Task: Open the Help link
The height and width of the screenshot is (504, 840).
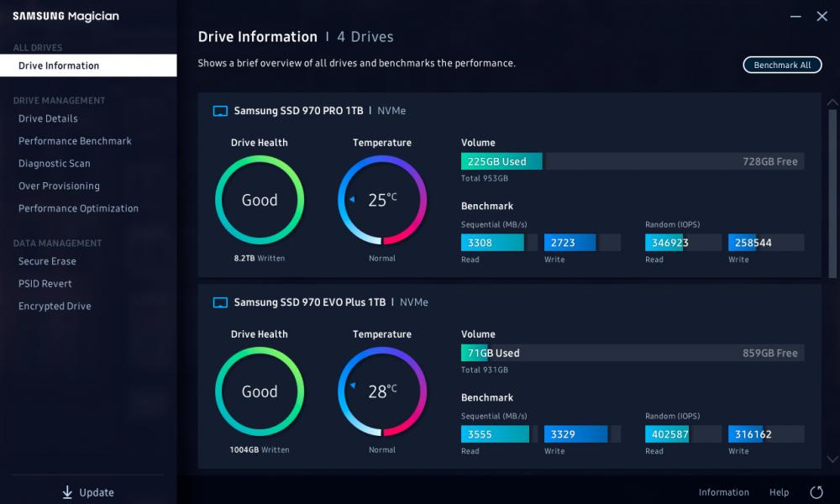Action: tap(779, 492)
